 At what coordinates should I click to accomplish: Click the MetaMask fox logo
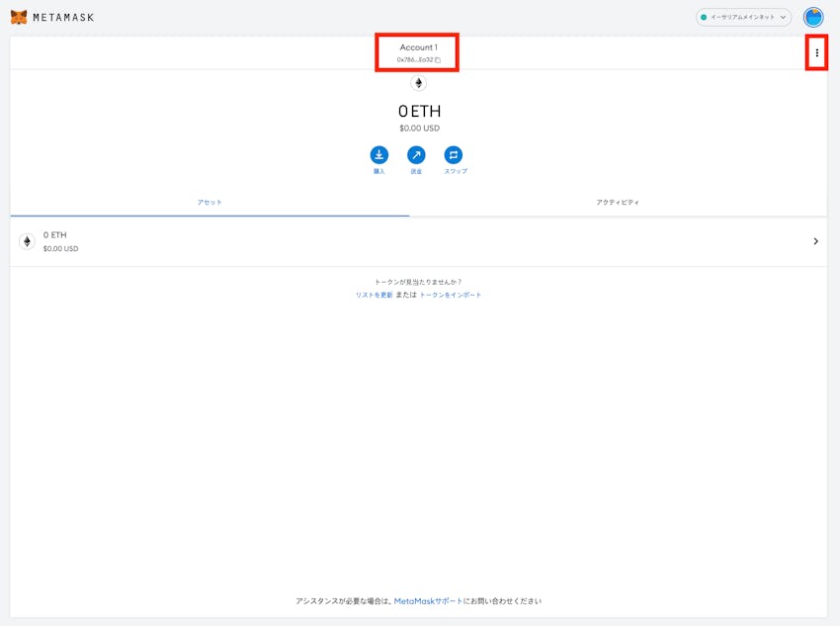point(19,17)
